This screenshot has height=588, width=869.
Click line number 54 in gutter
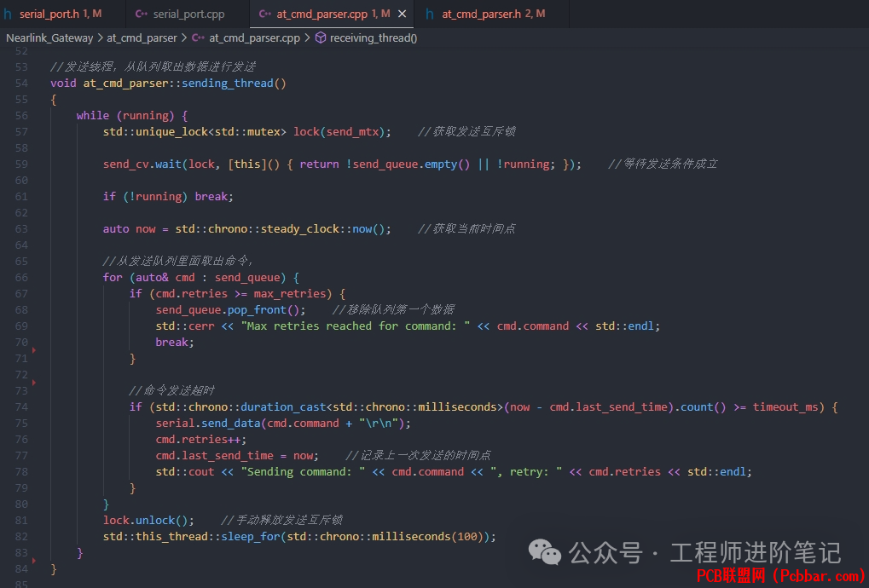pos(21,83)
